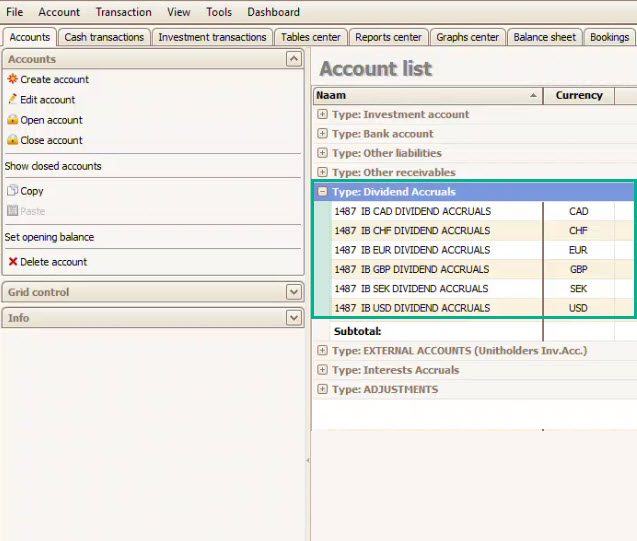Click the red X Delete account icon
The height and width of the screenshot is (541, 637).
tap(12, 262)
